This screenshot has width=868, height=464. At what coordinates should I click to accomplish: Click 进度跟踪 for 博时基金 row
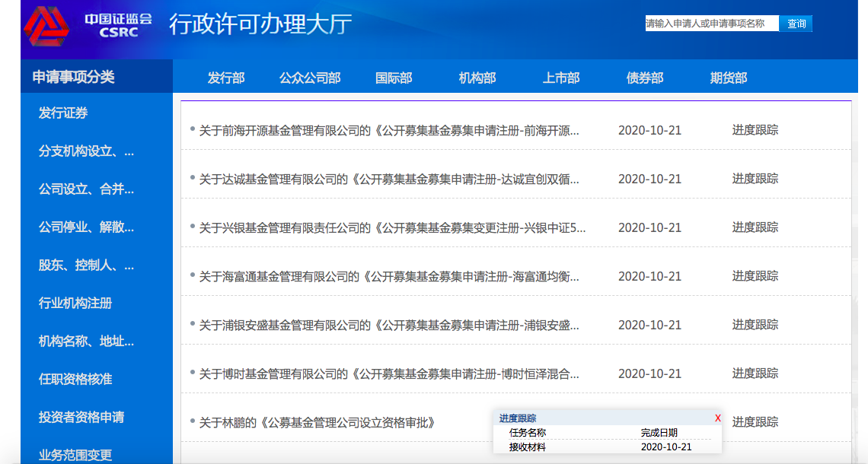(755, 373)
